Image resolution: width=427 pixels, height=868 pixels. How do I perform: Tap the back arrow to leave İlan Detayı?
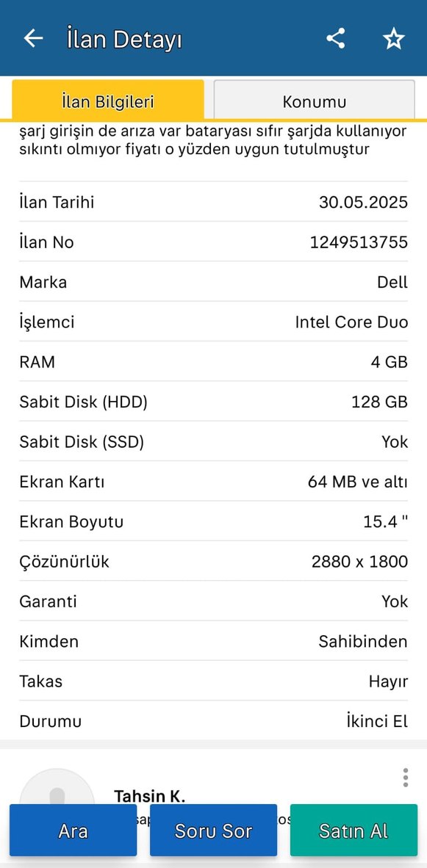tap(33, 38)
